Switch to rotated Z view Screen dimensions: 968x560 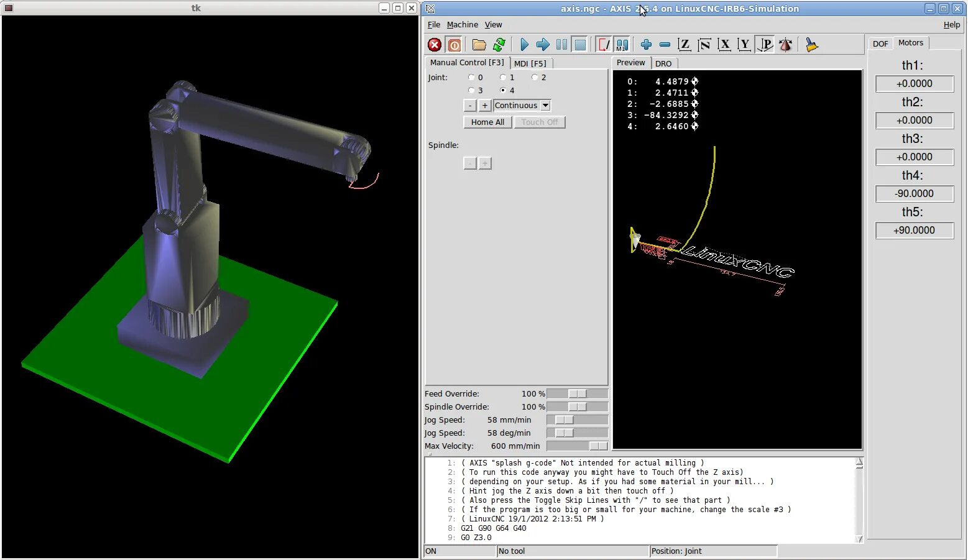click(x=704, y=45)
